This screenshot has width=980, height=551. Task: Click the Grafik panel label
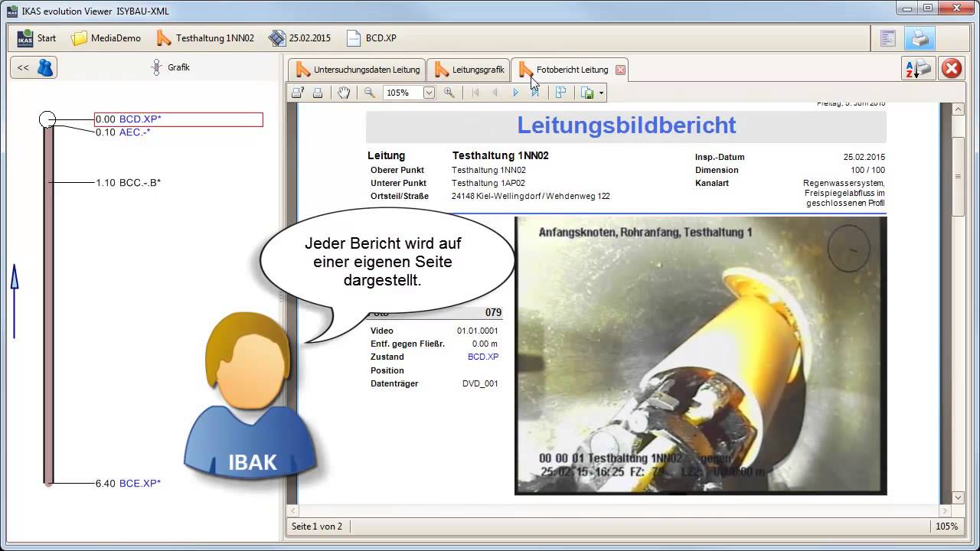click(178, 67)
